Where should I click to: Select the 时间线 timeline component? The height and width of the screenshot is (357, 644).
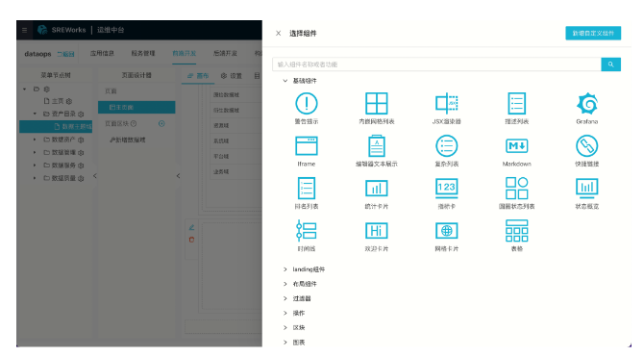click(x=307, y=231)
